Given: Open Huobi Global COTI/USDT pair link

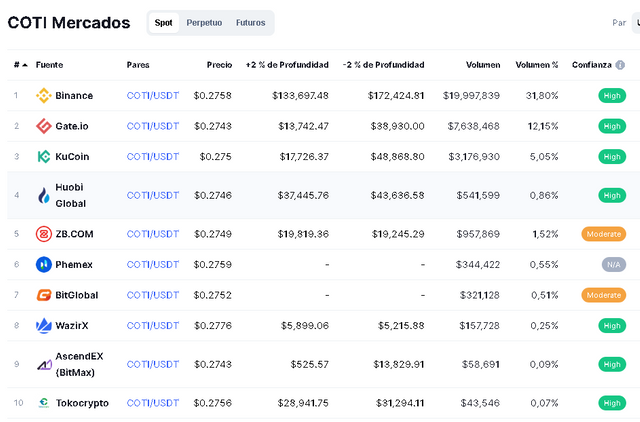Looking at the screenshot, I should click(x=153, y=195).
